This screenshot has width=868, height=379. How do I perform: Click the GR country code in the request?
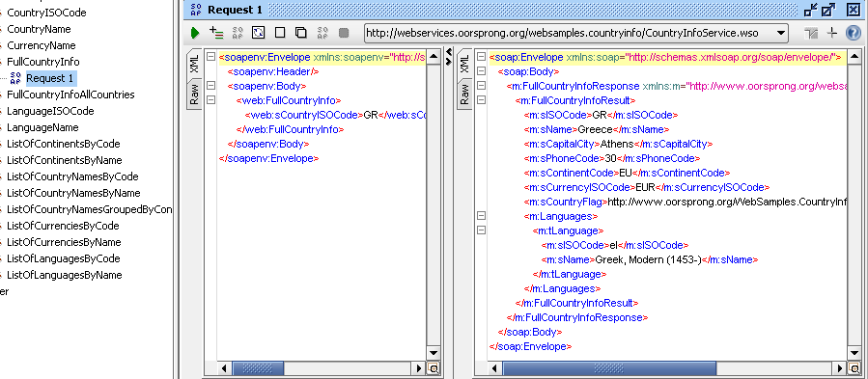tap(371, 115)
